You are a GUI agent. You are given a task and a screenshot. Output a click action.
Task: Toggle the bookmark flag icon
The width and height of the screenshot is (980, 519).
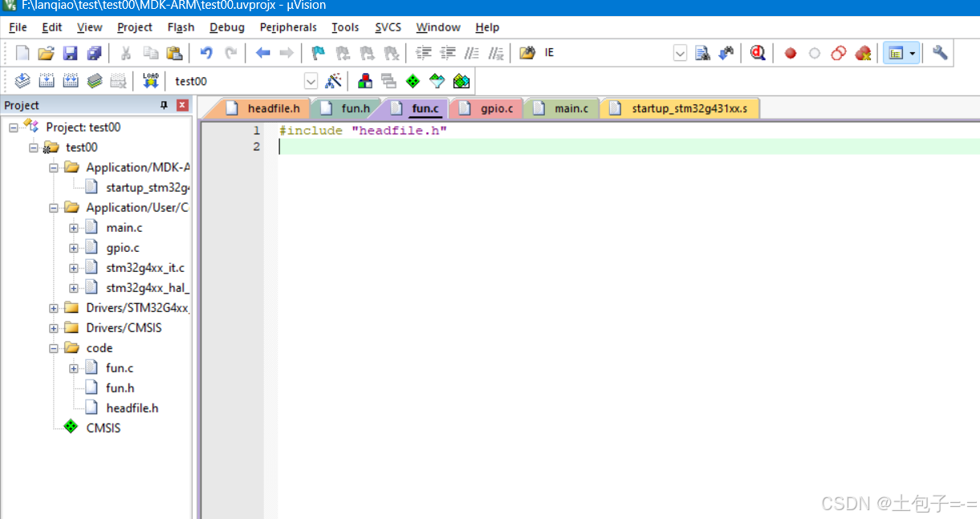[318, 54]
